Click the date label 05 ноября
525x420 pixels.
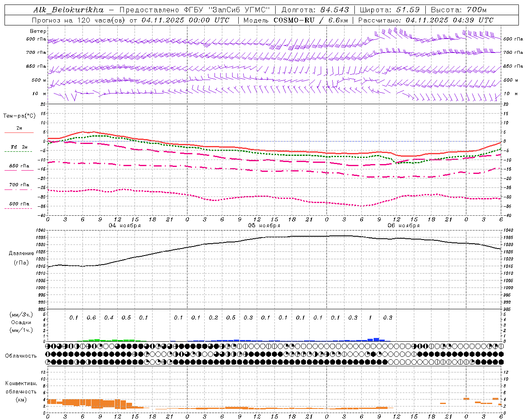(x=264, y=226)
